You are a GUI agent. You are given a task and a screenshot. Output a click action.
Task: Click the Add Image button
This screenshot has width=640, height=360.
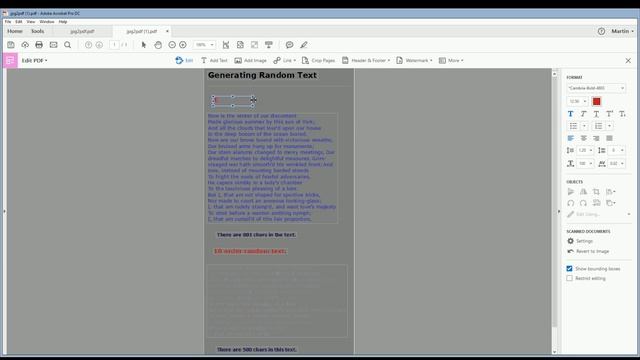tap(250, 60)
